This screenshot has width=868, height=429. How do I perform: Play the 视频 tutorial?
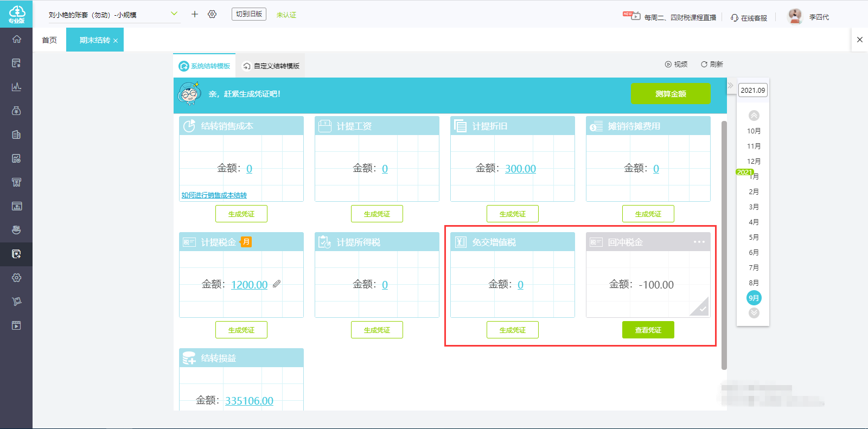pos(676,64)
